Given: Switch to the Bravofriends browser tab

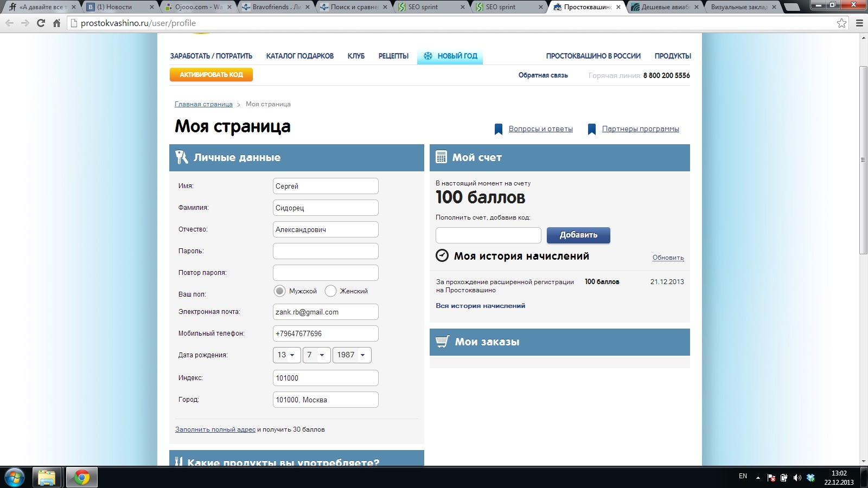Looking at the screenshot, I should point(276,7).
